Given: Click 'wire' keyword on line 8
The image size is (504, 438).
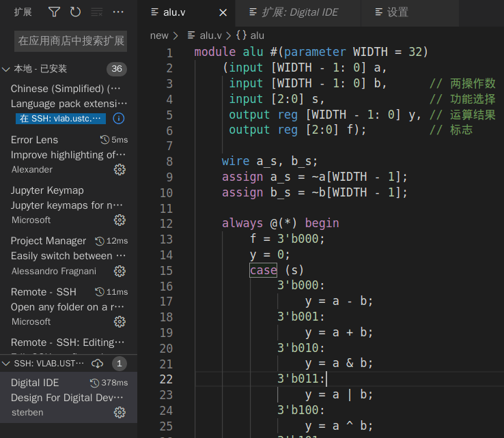Looking at the screenshot, I should (x=236, y=161).
